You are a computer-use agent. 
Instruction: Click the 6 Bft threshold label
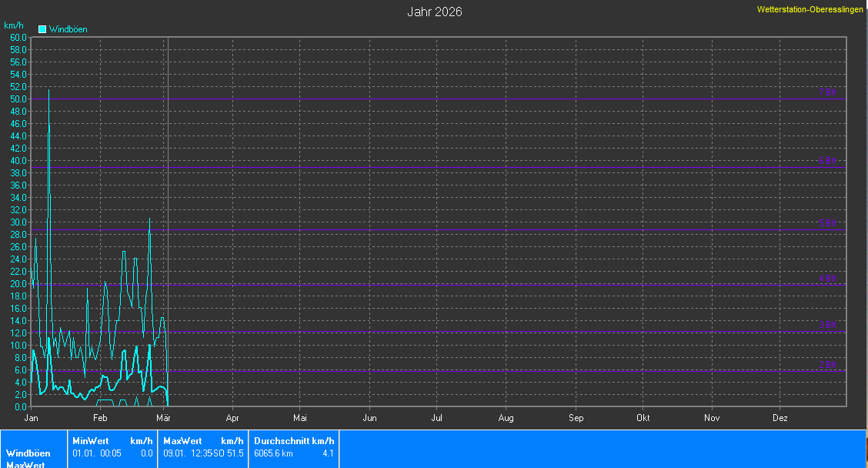[x=827, y=161]
